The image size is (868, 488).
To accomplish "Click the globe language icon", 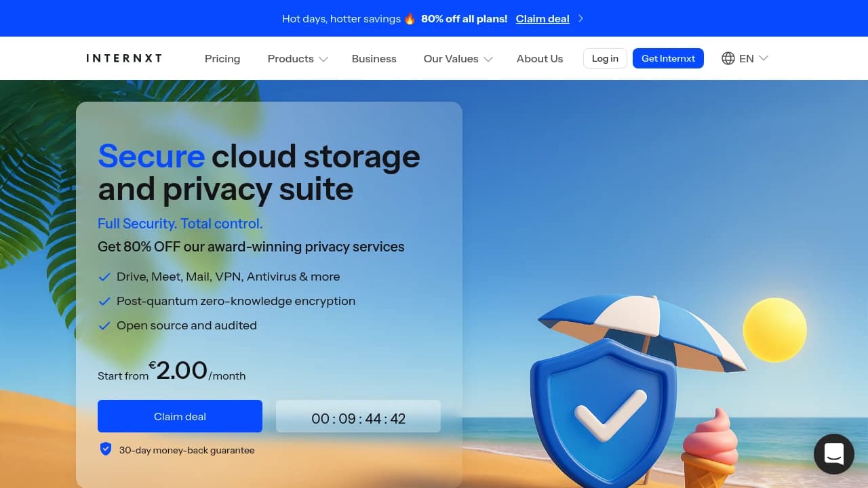I will pyautogui.click(x=728, y=58).
